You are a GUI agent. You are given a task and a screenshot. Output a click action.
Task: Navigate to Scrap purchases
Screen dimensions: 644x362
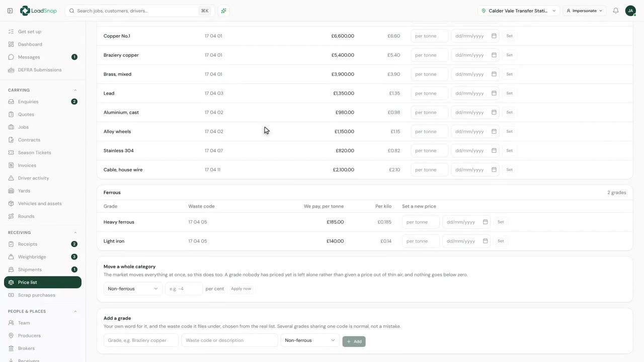tap(43, 295)
